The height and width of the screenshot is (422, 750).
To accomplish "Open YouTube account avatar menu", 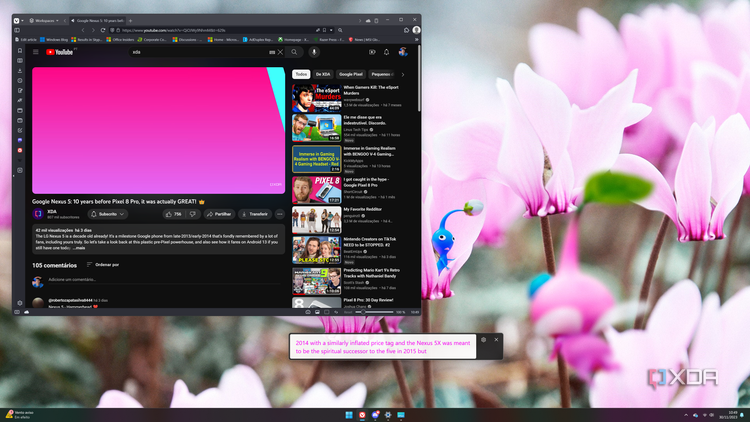I will click(403, 52).
